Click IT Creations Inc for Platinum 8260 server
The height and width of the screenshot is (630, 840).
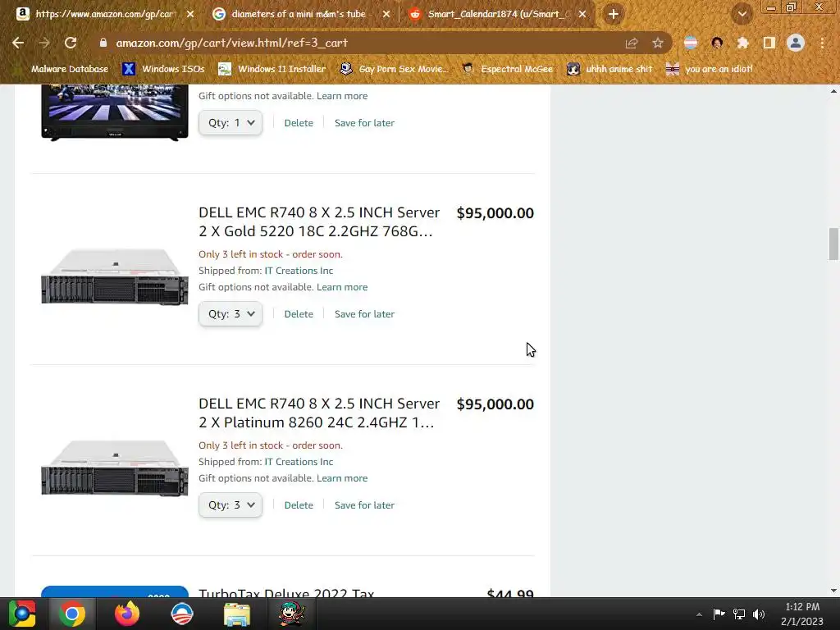299,462
